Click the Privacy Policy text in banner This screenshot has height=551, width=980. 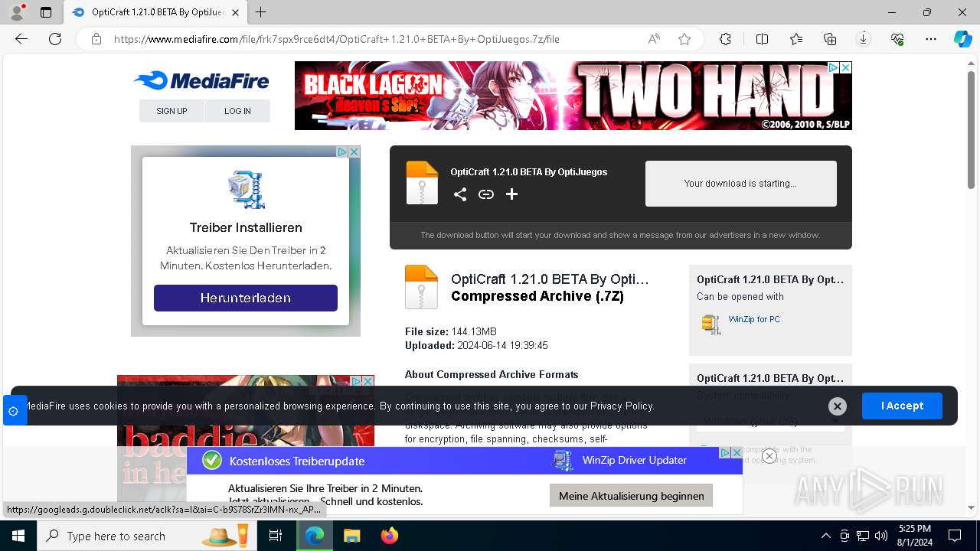pyautogui.click(x=622, y=406)
